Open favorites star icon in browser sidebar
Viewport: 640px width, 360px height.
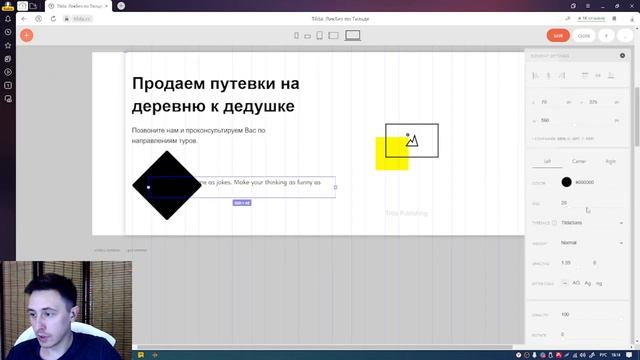(8, 45)
